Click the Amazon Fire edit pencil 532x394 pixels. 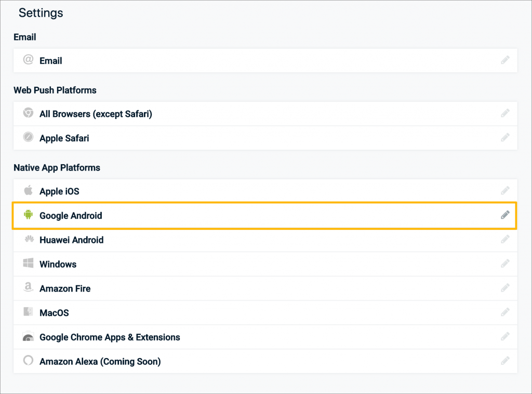[x=505, y=288]
